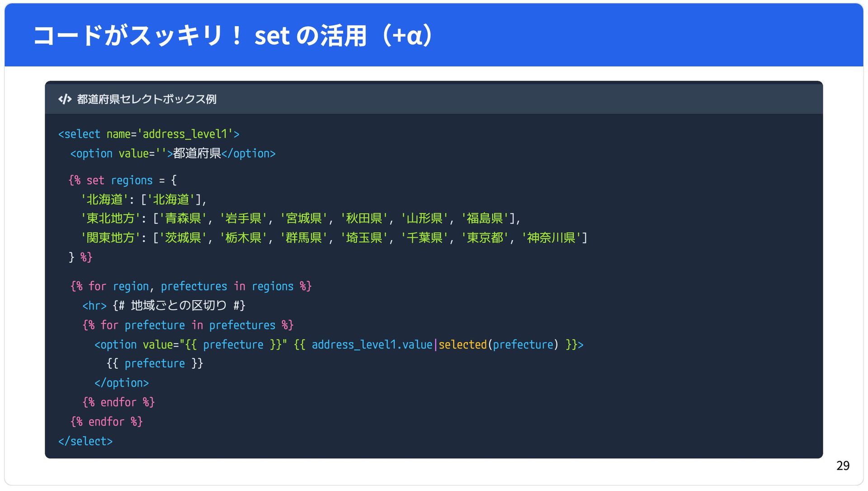Click the '地域ごとの区切り' comment
The width and height of the screenshot is (868, 491).
(x=179, y=306)
